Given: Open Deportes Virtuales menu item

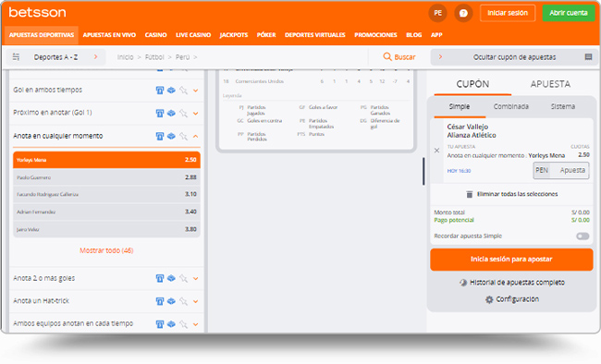Looking at the screenshot, I should pos(315,35).
